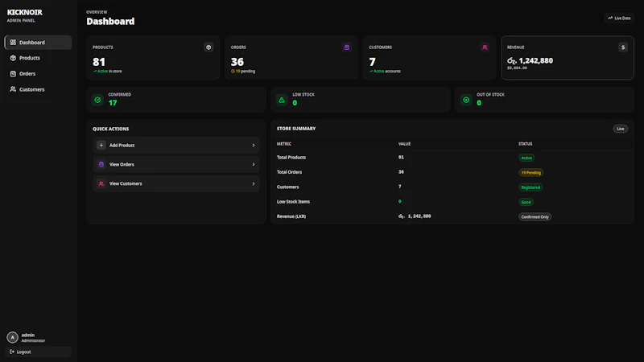Click the Out of Stock circle icon
Image resolution: width=644 pixels, height=362 pixels.
466,100
